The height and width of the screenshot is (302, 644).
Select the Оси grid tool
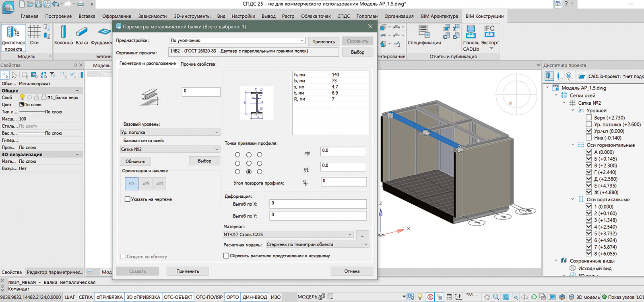[34, 35]
